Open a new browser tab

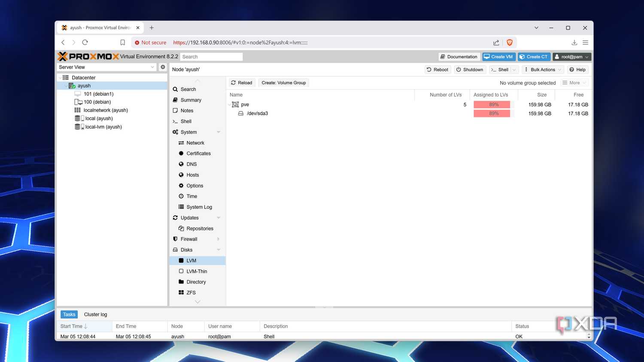click(152, 27)
